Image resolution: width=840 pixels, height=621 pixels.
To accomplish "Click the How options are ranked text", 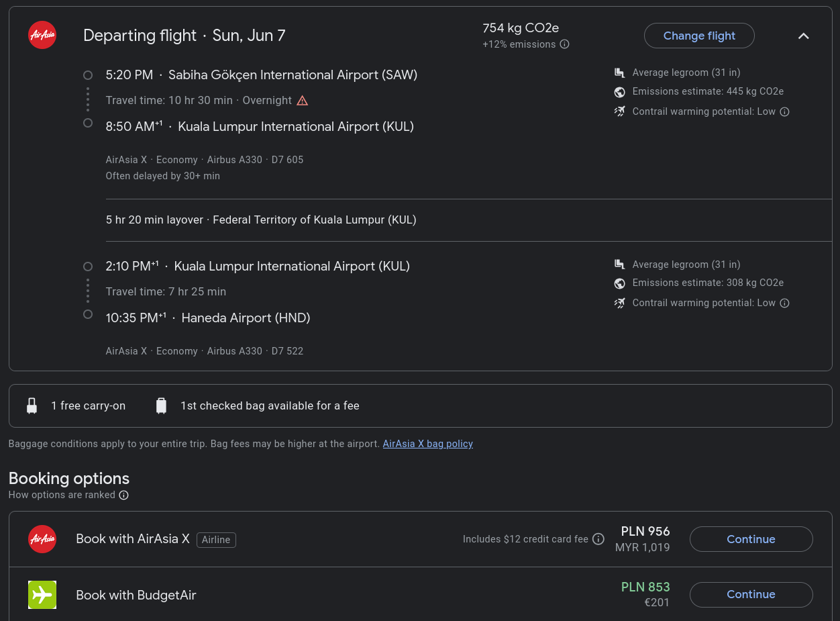I will click(x=62, y=495).
